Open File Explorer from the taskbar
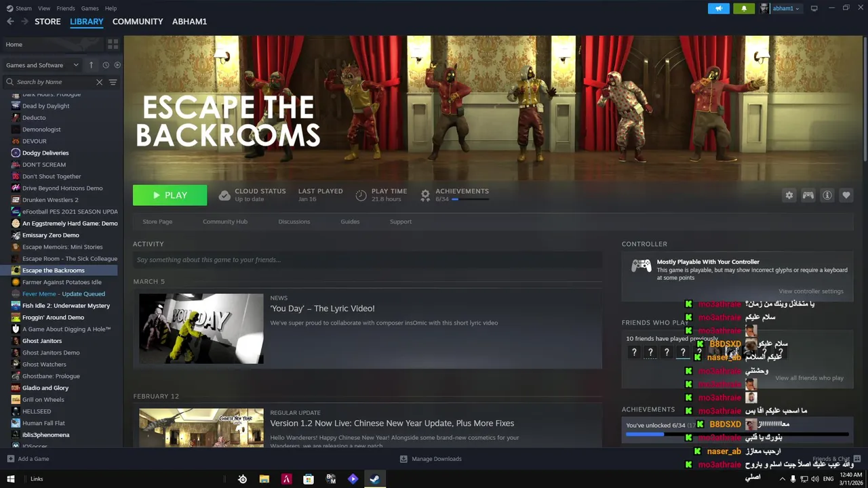Screen dimensions: 868x488 pyautogui.click(x=264, y=479)
